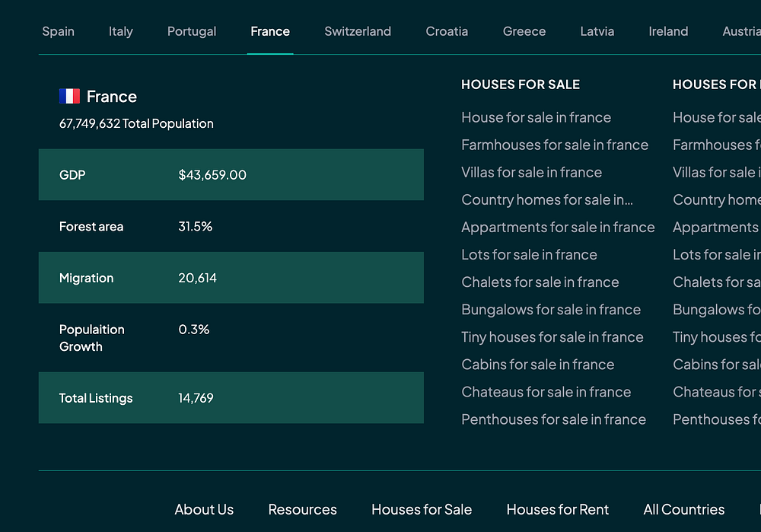This screenshot has width=761, height=532.
Task: Click the Total Listings statistics row
Action: [x=231, y=398]
